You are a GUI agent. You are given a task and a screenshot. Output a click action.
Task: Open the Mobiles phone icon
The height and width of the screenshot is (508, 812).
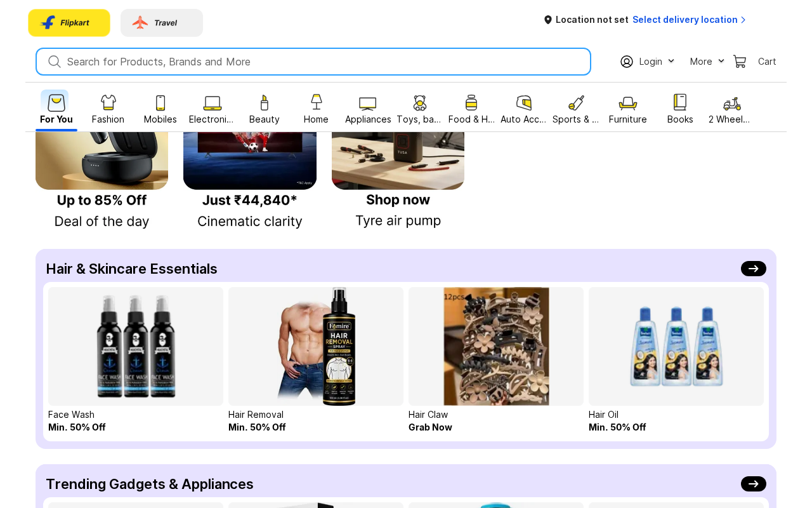(x=160, y=102)
